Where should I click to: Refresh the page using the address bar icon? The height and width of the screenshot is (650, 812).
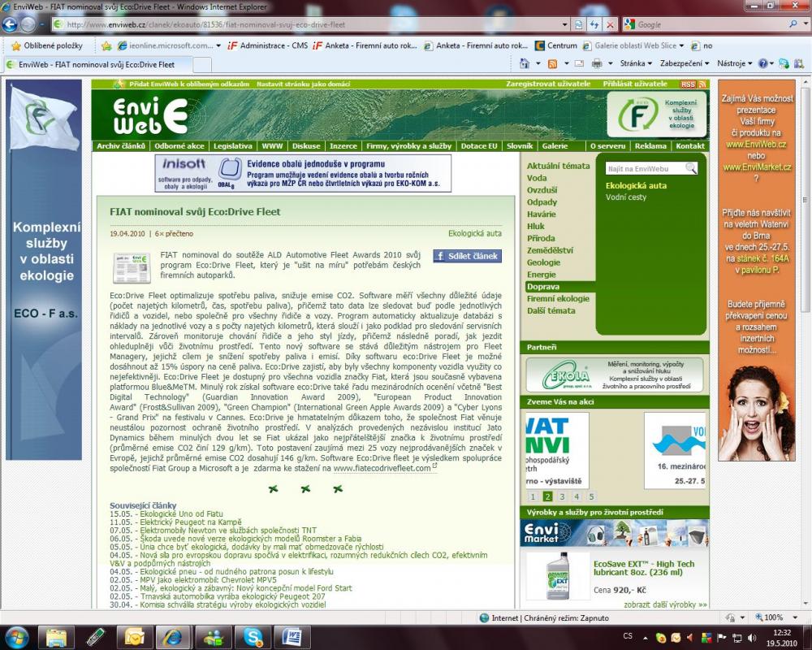tap(594, 24)
